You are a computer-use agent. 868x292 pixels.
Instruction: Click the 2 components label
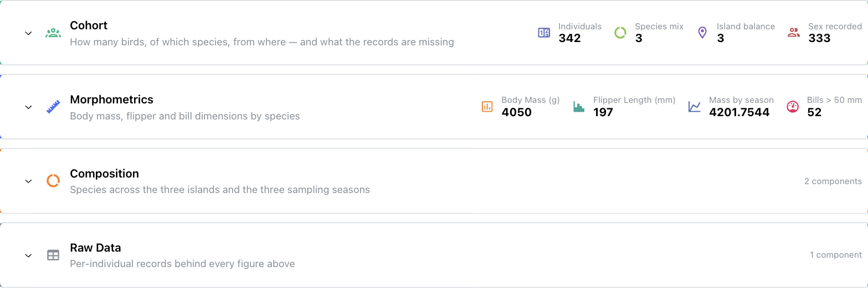[x=833, y=181]
